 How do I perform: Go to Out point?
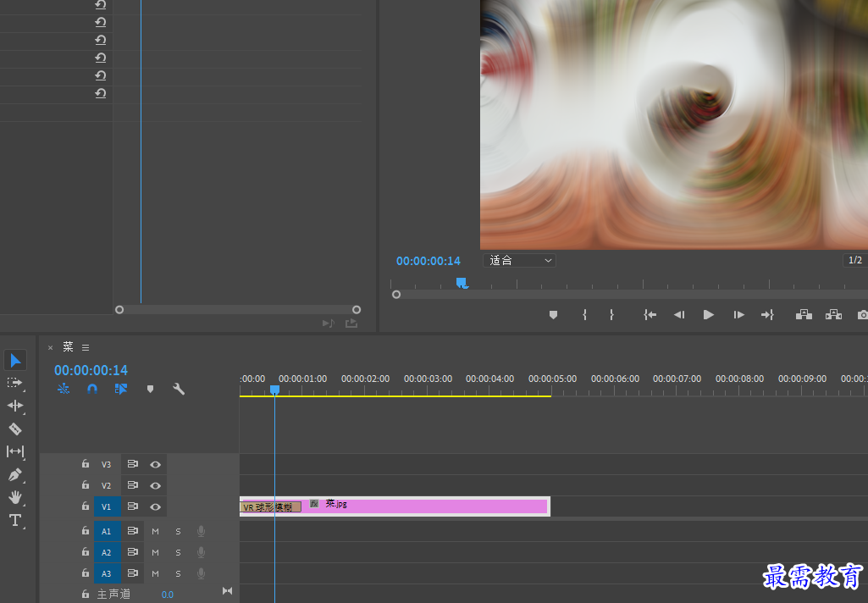(767, 314)
